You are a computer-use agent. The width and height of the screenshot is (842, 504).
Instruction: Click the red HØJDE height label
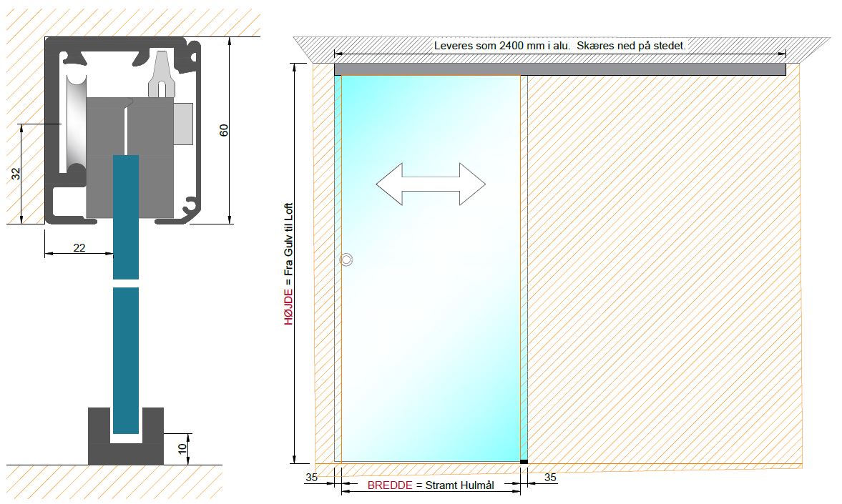tap(289, 307)
